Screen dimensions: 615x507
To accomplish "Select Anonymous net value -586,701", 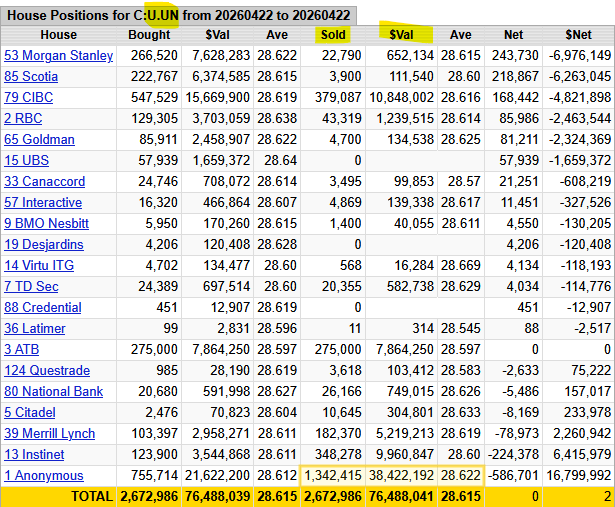I will [513, 476].
